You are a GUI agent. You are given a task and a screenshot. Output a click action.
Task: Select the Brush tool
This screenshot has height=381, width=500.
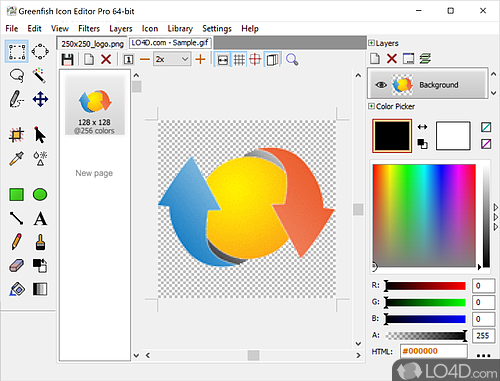click(x=40, y=242)
